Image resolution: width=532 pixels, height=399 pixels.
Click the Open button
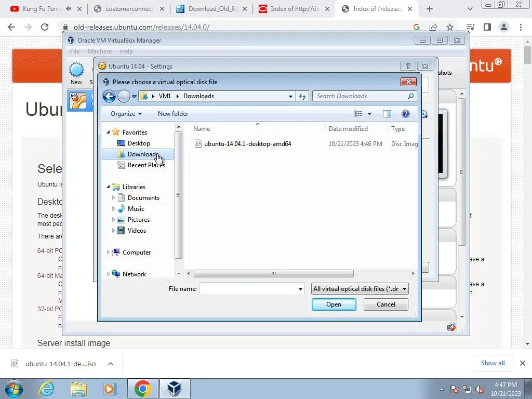coord(334,304)
